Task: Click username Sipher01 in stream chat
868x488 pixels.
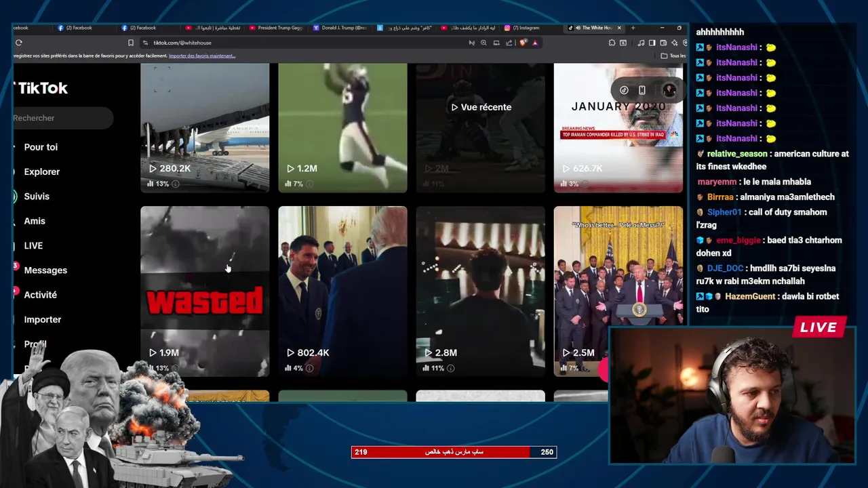Action: coord(724,212)
